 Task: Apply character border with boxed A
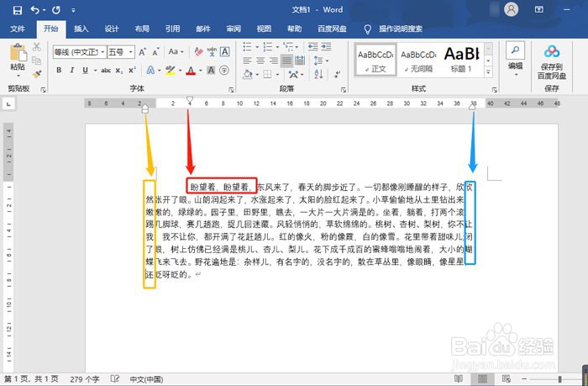[225, 52]
